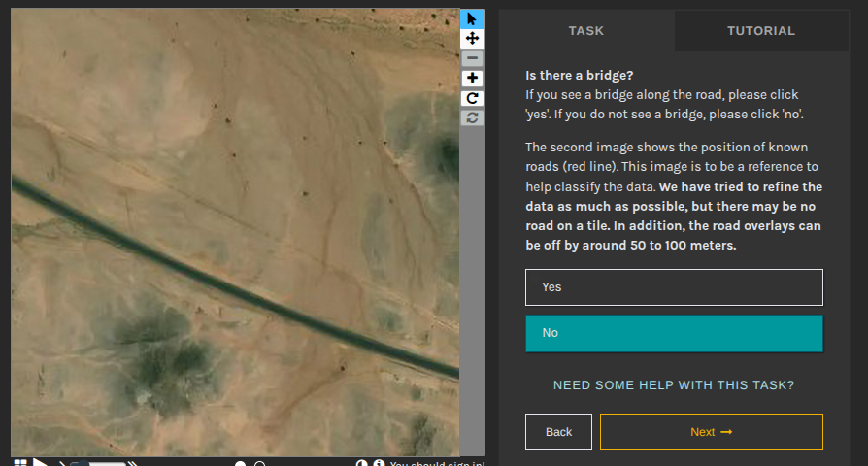Select the pointer cursor tool
This screenshot has height=466, width=868.
coord(472,18)
